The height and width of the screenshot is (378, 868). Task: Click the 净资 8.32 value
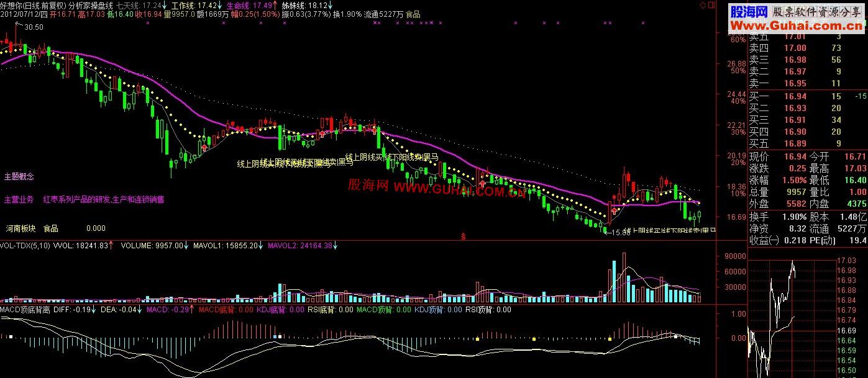click(x=798, y=228)
